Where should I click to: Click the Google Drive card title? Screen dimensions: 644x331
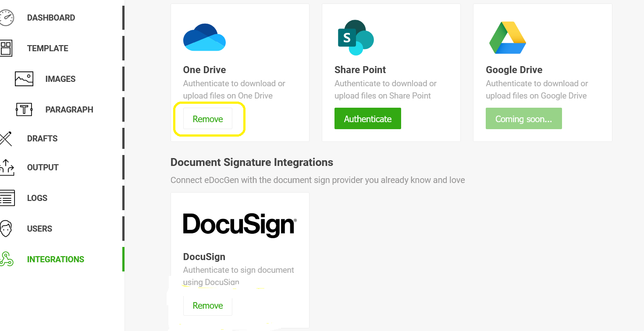click(x=514, y=70)
